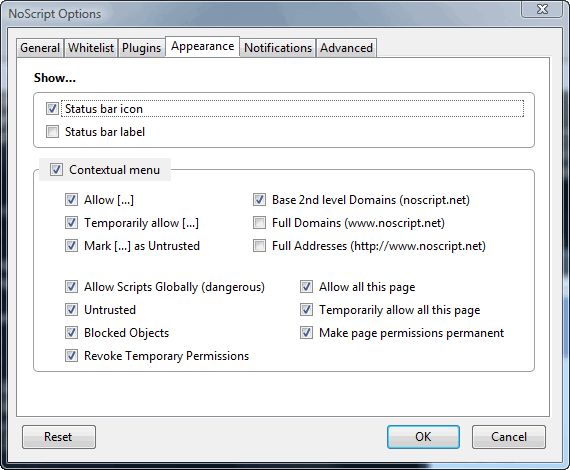Toggle the Blocked Objects checkbox

pyautogui.click(x=71, y=332)
